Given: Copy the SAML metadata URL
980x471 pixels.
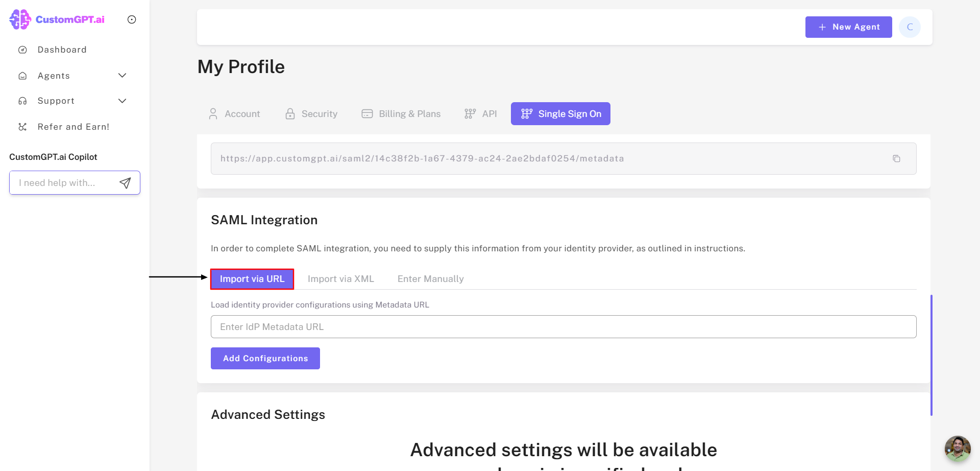Looking at the screenshot, I should [x=896, y=159].
